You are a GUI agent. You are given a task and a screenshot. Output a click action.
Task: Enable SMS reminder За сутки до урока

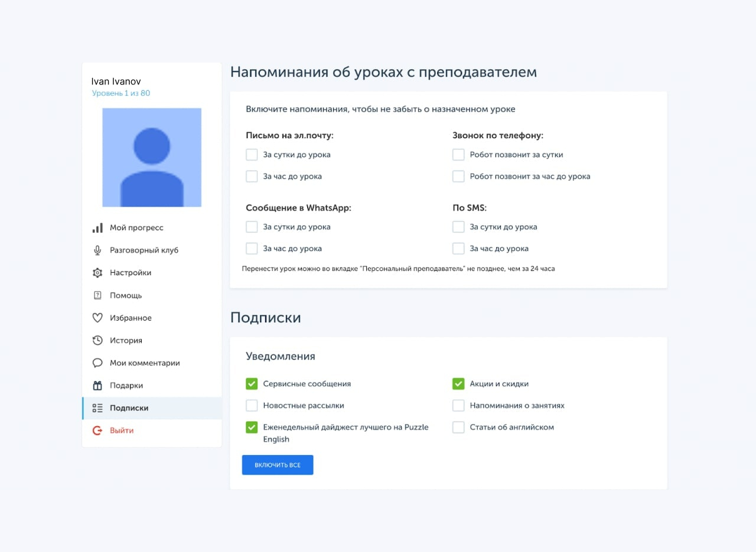458,227
